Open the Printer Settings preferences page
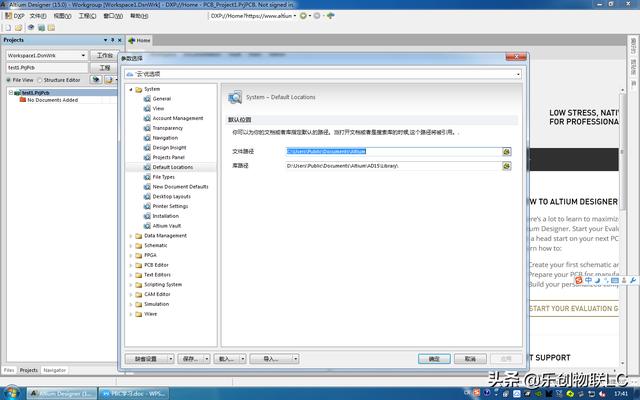The image size is (640, 400). click(x=170, y=206)
